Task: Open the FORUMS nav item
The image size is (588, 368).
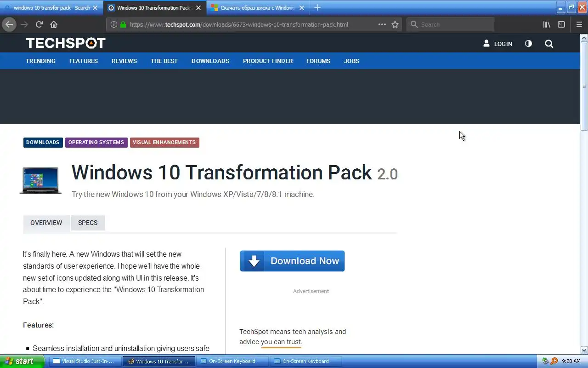Action: point(318,61)
